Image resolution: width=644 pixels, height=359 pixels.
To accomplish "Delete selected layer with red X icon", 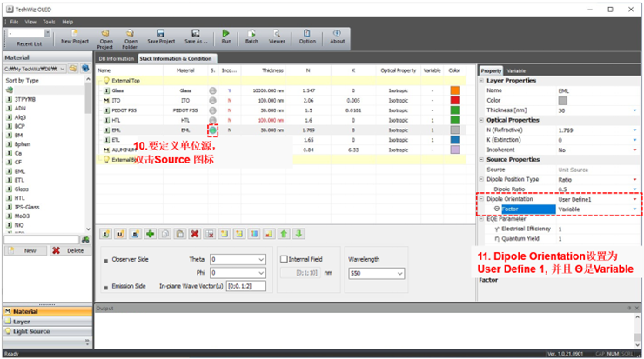I will coord(195,234).
